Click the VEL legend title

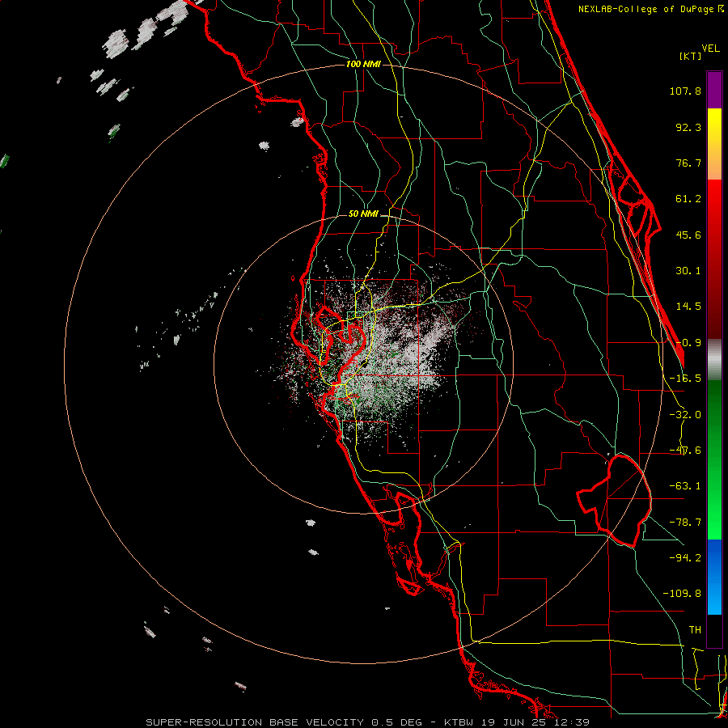click(x=710, y=49)
